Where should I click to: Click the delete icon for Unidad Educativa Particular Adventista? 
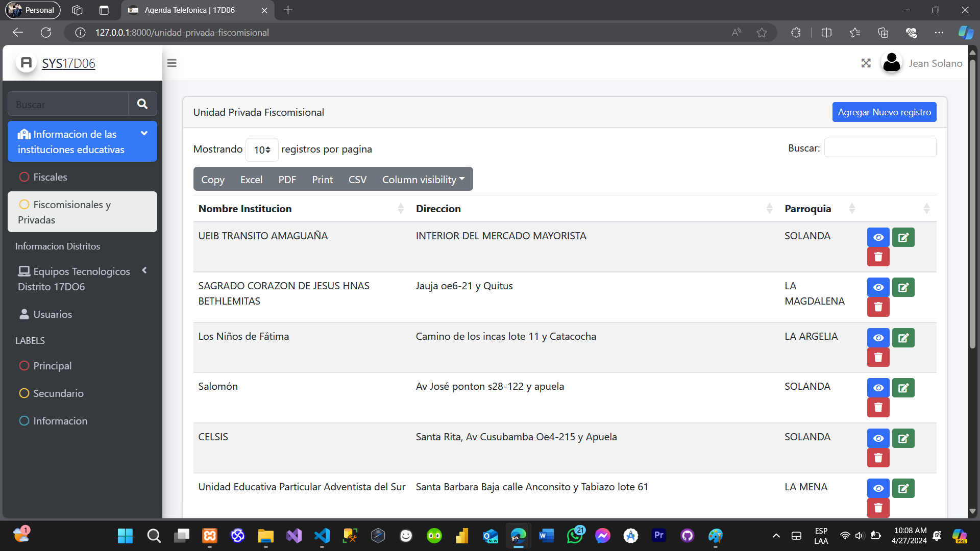(x=878, y=508)
